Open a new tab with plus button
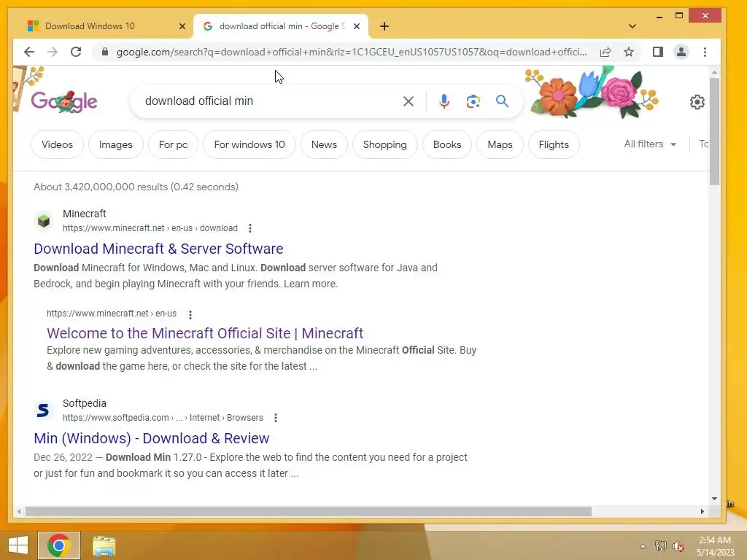Image resolution: width=747 pixels, height=560 pixels. pos(384,26)
